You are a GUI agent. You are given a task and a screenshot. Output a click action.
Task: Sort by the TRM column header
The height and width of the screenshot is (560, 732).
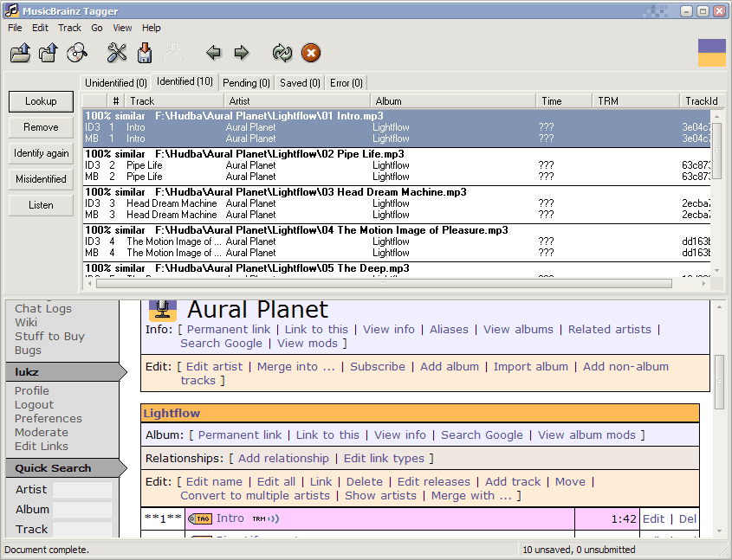[636, 101]
